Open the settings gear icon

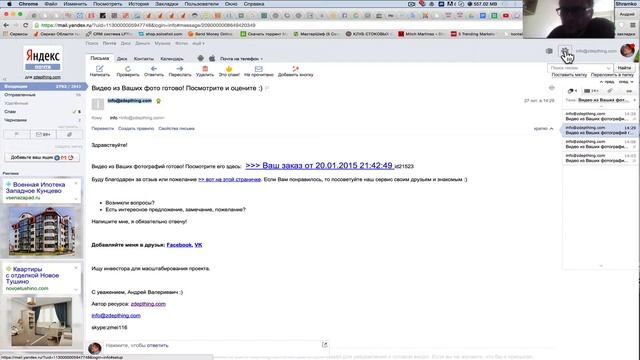(x=565, y=51)
